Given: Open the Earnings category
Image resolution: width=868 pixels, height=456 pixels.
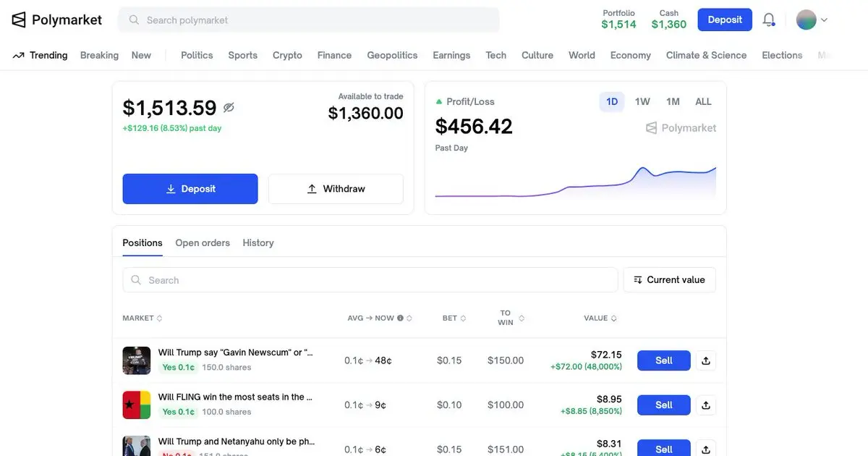Looking at the screenshot, I should click(x=451, y=55).
